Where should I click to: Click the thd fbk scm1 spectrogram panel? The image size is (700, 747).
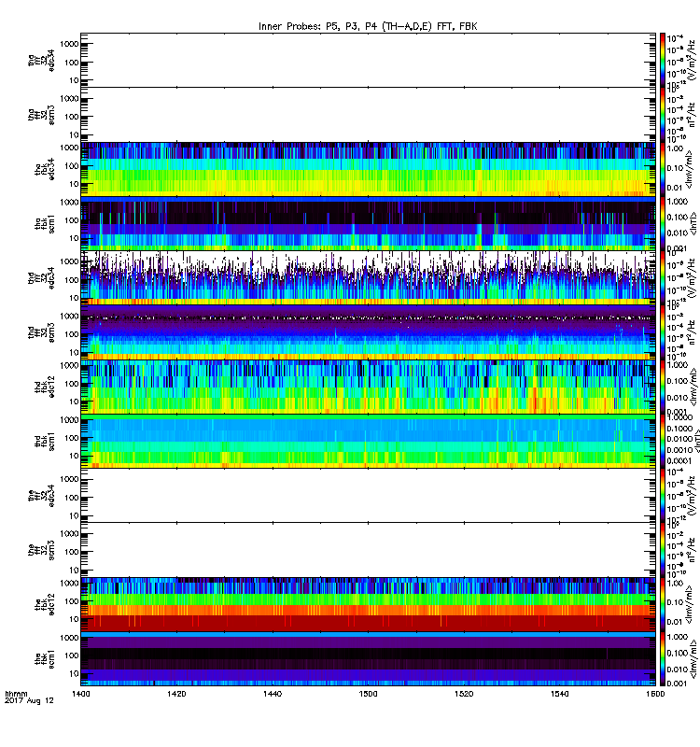[x=368, y=442]
